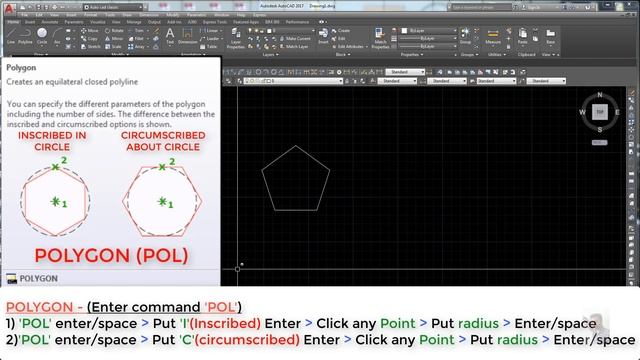Open the Home ribbon tab
This screenshot has width=640, height=360.
tap(13, 22)
